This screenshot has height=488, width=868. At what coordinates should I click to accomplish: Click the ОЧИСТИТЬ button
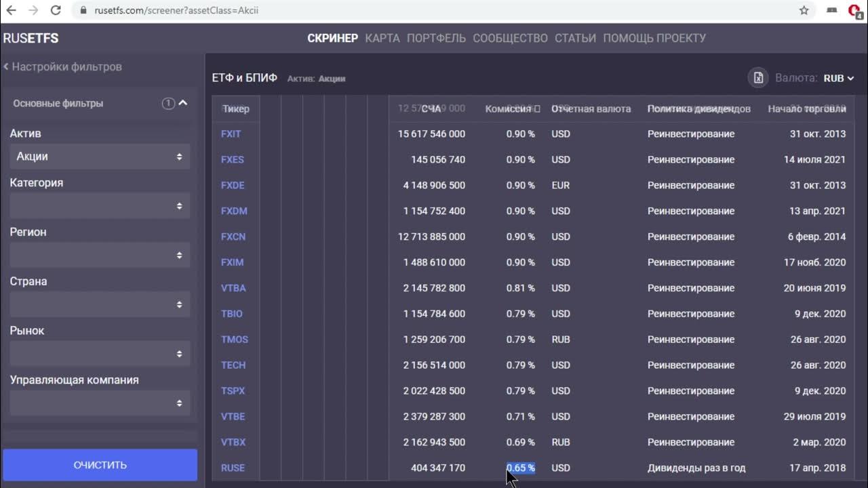click(100, 465)
